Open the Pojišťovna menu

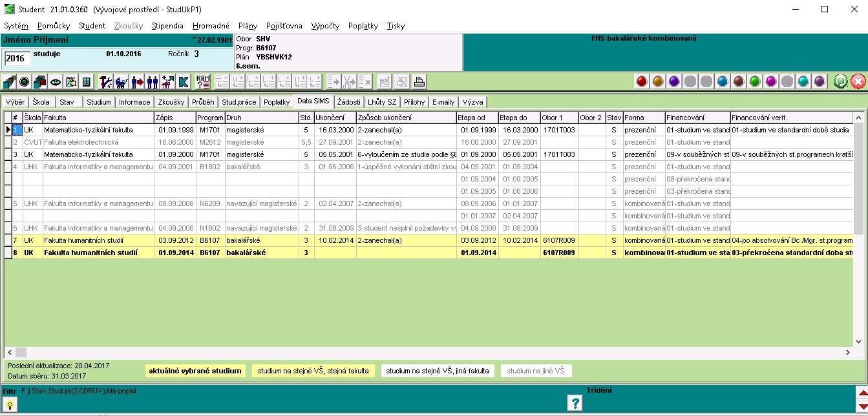coord(283,26)
